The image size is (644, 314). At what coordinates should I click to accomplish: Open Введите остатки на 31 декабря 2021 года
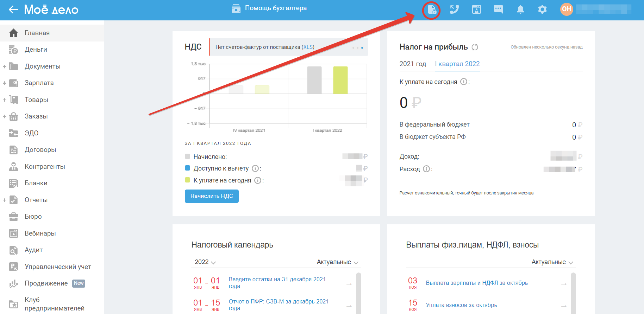[277, 283]
